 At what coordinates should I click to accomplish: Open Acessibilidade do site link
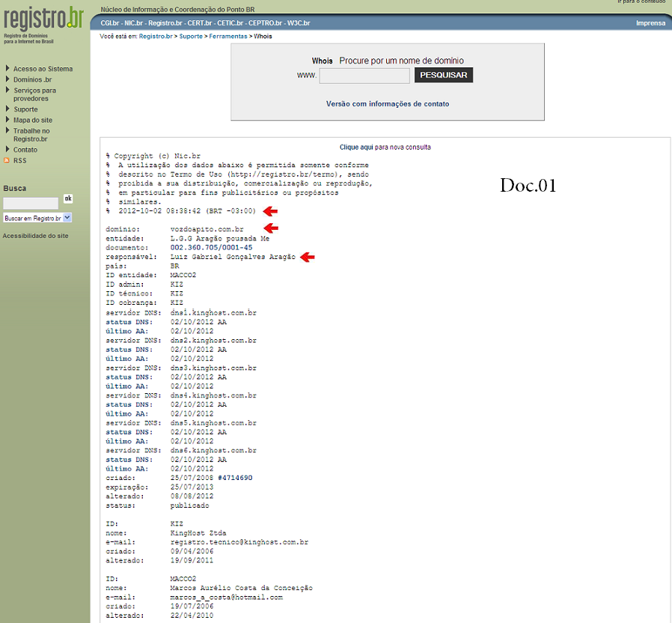[36, 236]
